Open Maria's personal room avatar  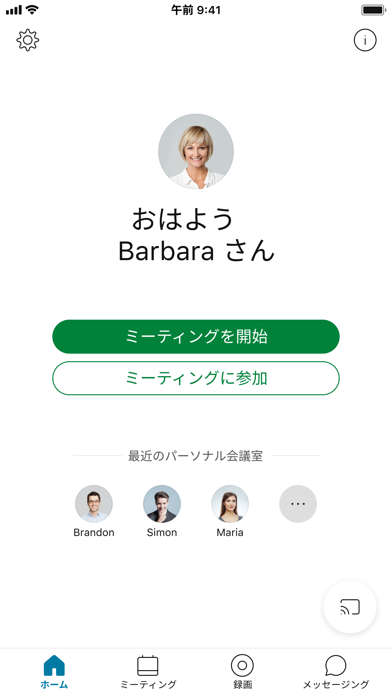(x=230, y=504)
